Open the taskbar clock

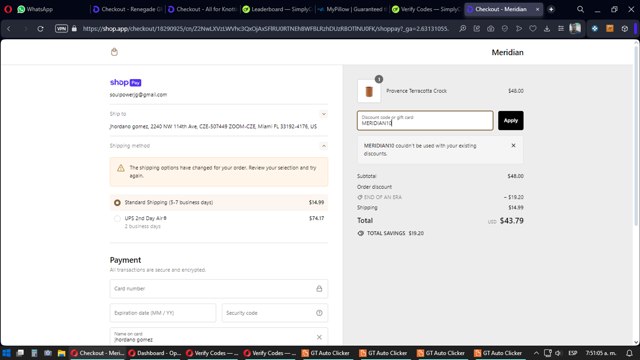(x=601, y=353)
